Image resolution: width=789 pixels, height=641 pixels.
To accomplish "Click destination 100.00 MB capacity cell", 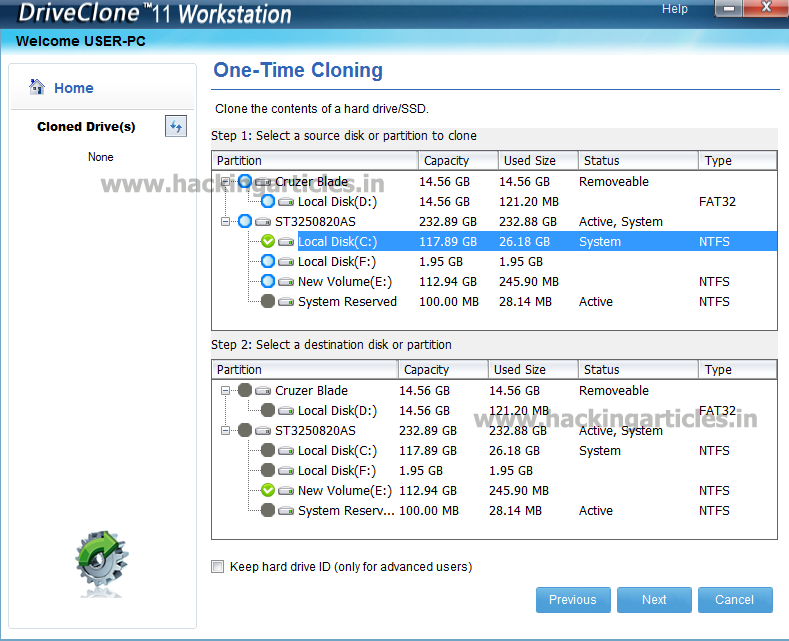I will (x=429, y=511).
